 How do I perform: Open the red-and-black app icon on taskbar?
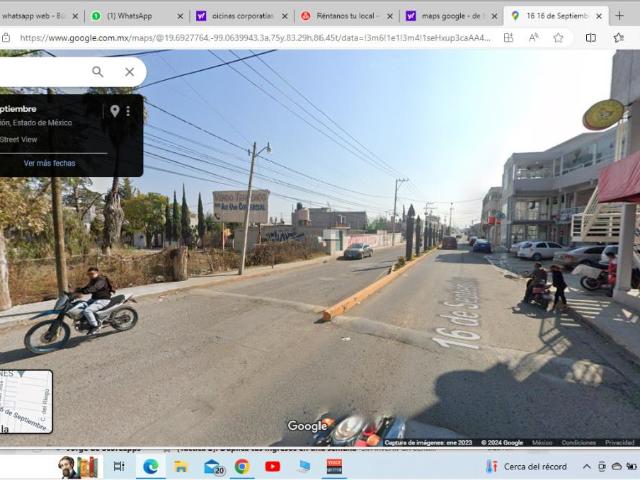click(334, 467)
